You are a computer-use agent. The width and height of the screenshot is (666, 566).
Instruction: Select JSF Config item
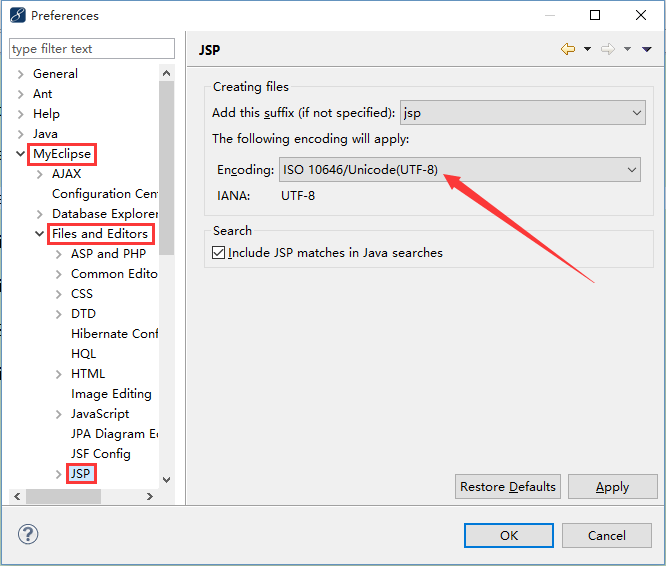[101, 454]
